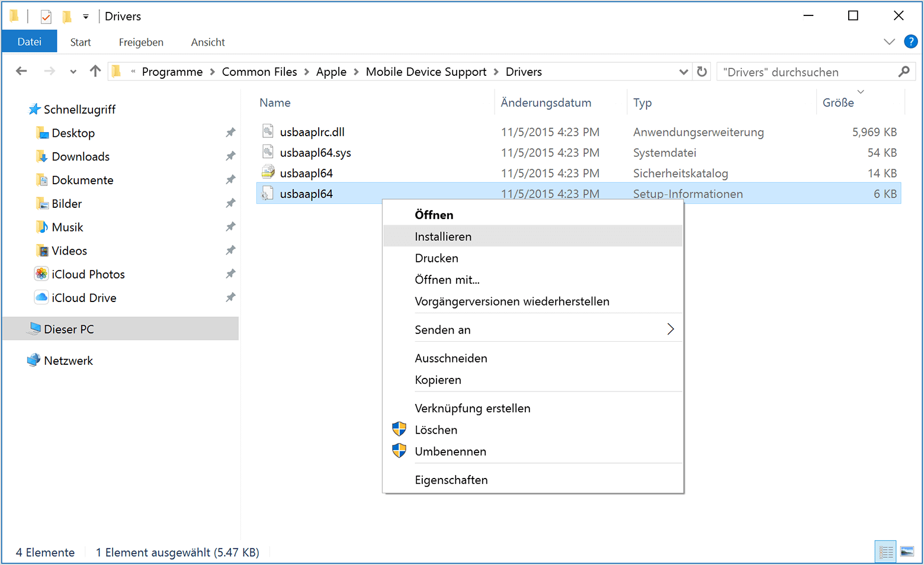Toggle the properties checkmark in title bar
Viewport: 924px width, 565px height.
46,17
